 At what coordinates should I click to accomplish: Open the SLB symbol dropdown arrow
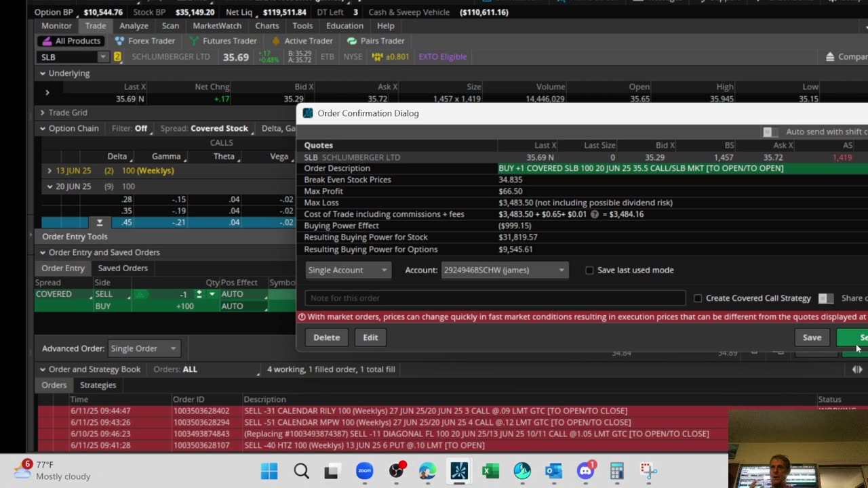tap(102, 57)
